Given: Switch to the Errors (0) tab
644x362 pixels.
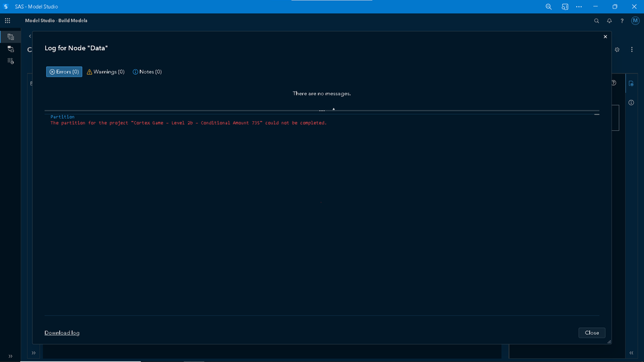Looking at the screenshot, I should pos(64,72).
